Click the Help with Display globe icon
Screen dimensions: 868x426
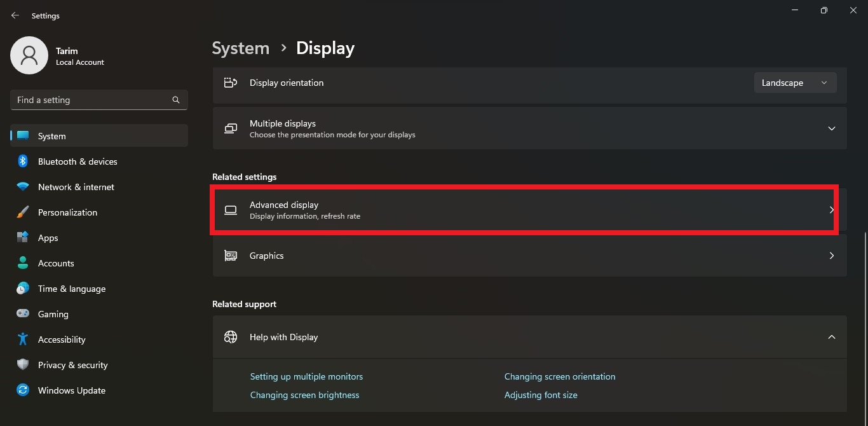pos(230,336)
